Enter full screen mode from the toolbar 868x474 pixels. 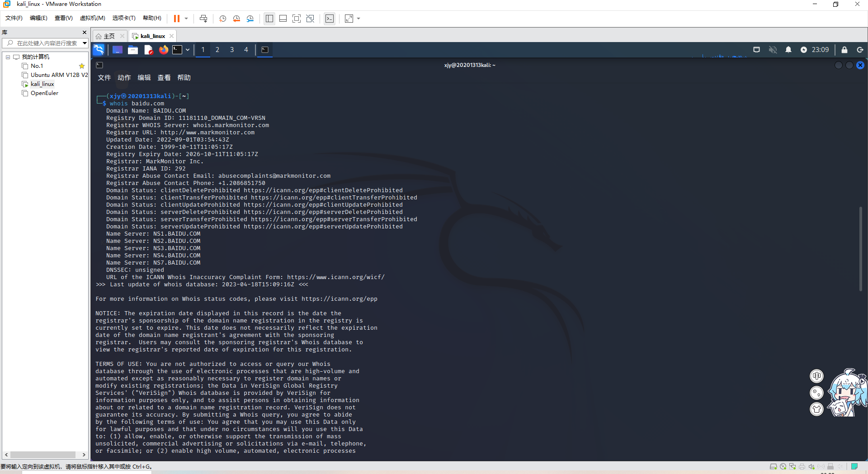297,19
